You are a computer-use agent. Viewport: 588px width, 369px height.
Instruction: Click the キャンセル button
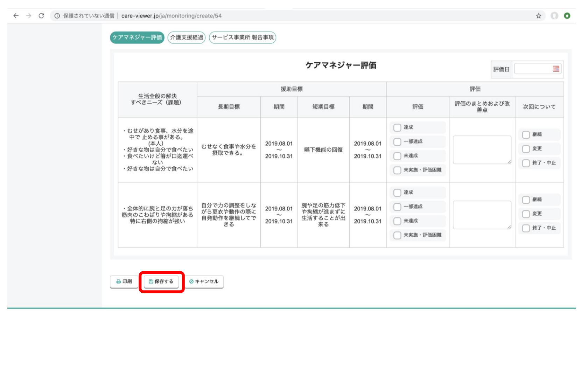coord(204,281)
